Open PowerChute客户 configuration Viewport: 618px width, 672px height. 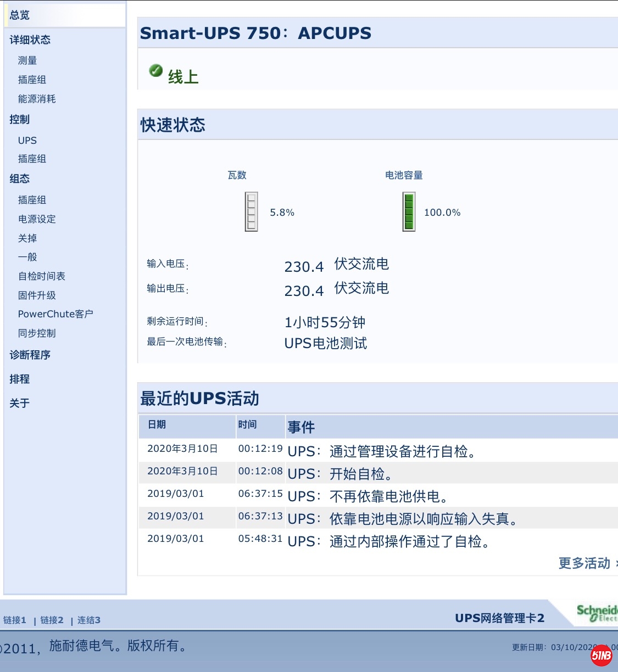coord(55,314)
